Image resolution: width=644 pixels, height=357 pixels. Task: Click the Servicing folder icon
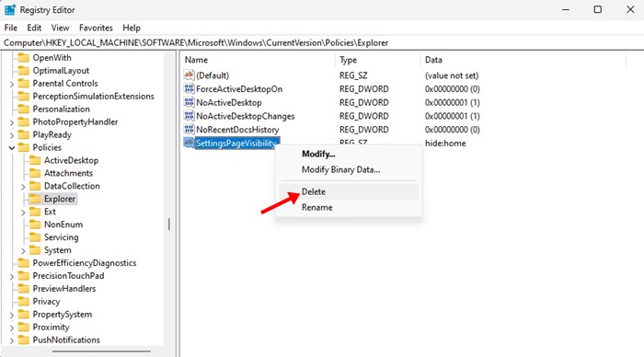(x=35, y=237)
